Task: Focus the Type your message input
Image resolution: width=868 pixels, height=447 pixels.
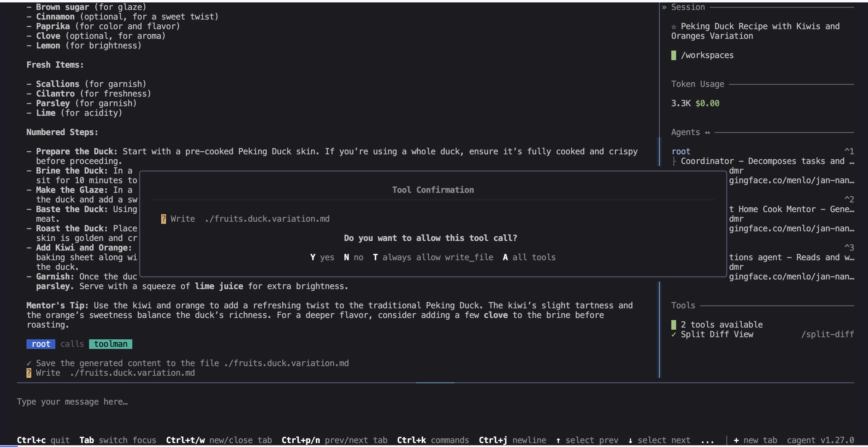Action: 202,402
